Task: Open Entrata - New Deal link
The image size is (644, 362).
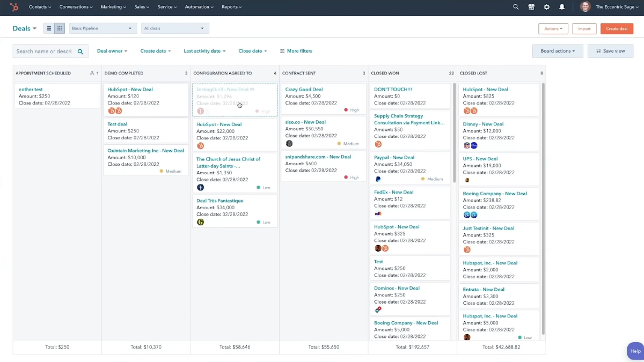Action: (x=484, y=290)
